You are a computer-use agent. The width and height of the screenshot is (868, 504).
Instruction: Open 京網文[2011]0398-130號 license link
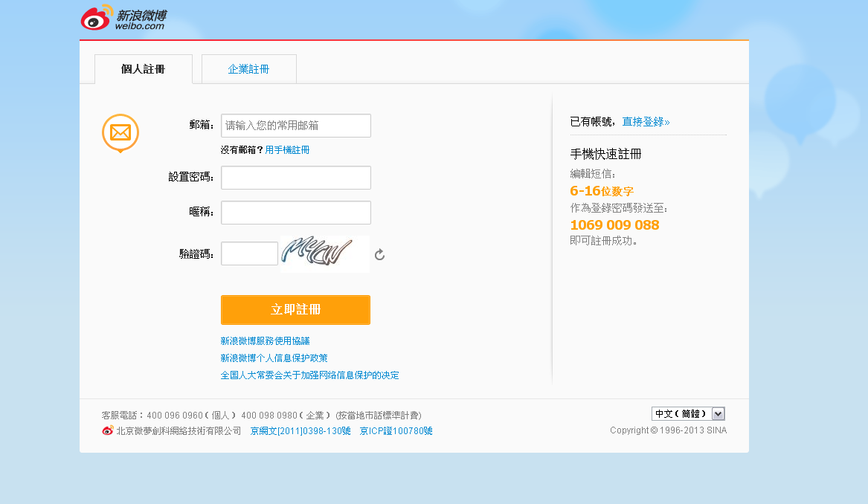(x=300, y=431)
